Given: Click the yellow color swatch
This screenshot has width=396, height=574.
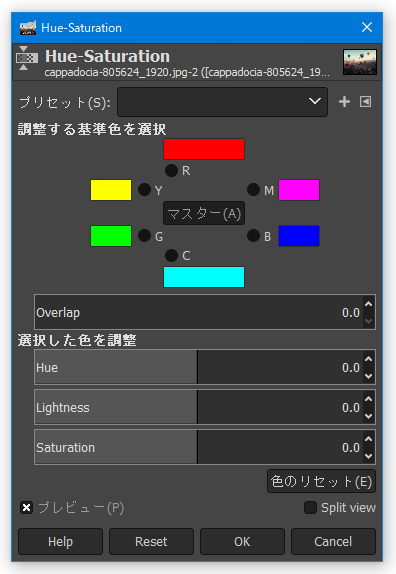Looking at the screenshot, I should click(111, 190).
